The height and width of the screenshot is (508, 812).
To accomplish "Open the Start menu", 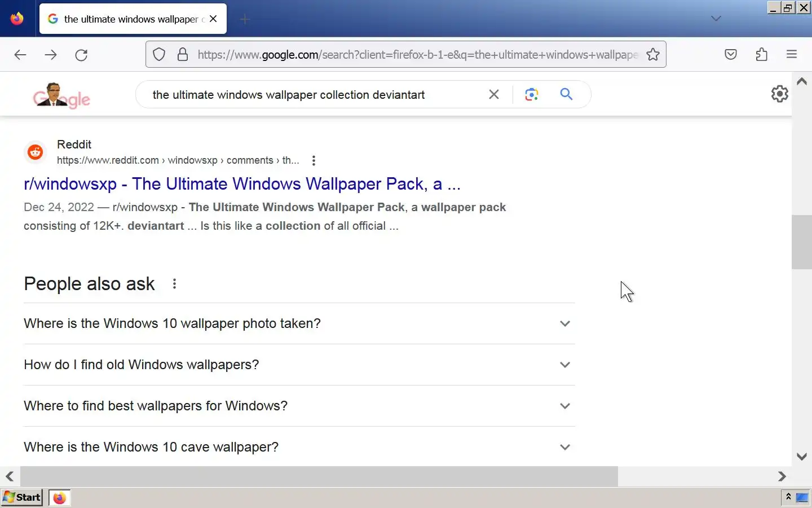I will [22, 497].
